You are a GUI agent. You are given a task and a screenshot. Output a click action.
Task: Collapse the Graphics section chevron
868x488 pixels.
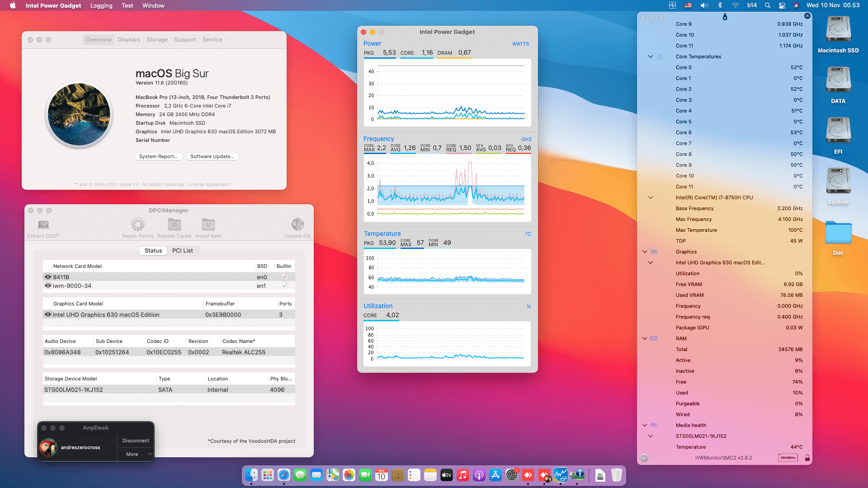645,252
